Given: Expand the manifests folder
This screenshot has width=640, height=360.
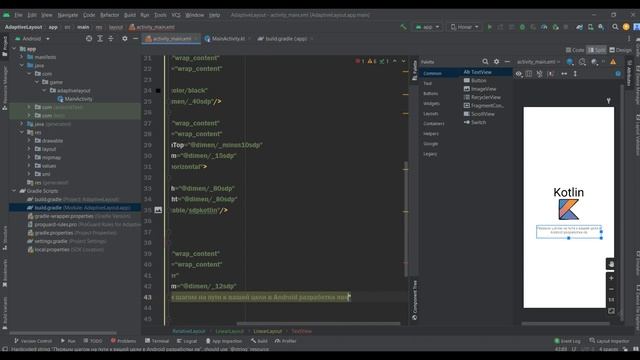Looking at the screenshot, I should [22, 57].
